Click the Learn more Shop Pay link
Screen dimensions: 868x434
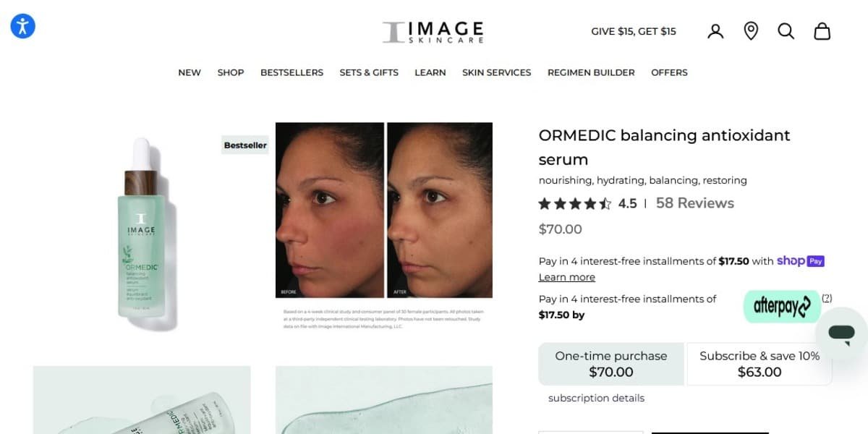coord(567,277)
